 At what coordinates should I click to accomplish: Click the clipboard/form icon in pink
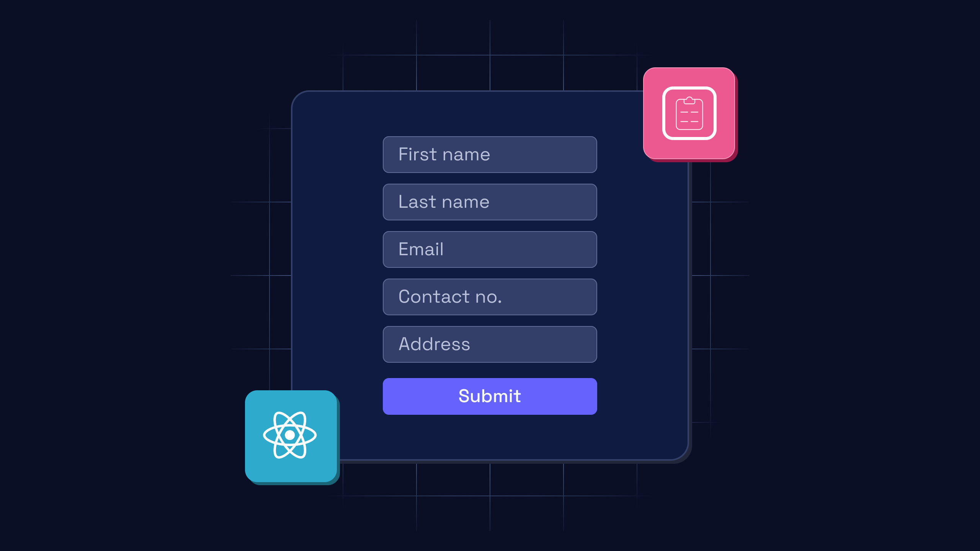(689, 113)
